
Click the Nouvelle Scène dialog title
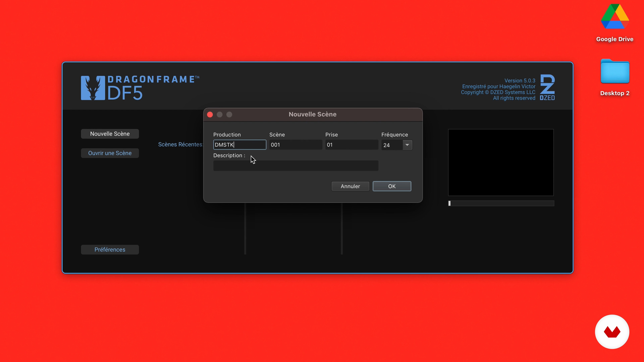[312, 114]
